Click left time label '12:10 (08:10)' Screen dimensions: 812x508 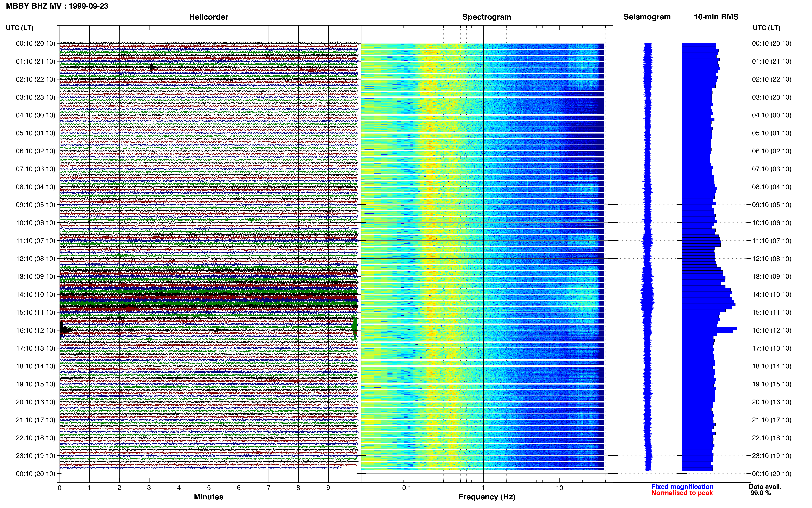[x=36, y=259]
